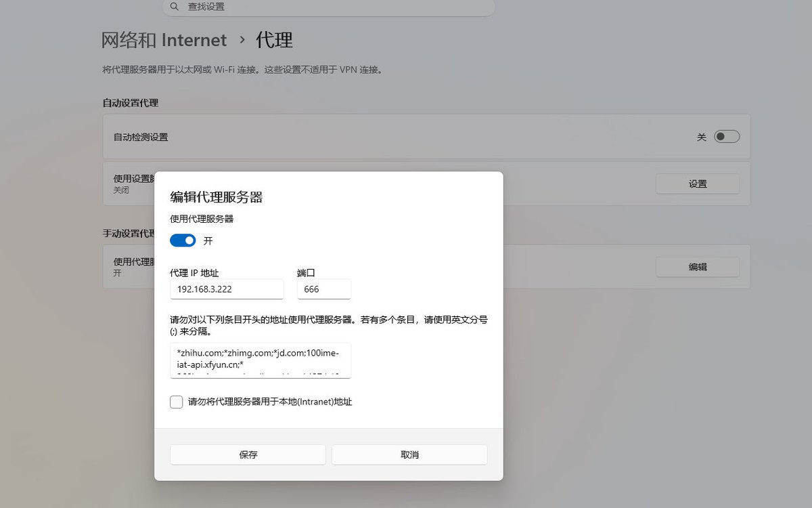Screen dimensions: 812x508
Task: Click the 端口 field showing 666
Action: pos(324,289)
